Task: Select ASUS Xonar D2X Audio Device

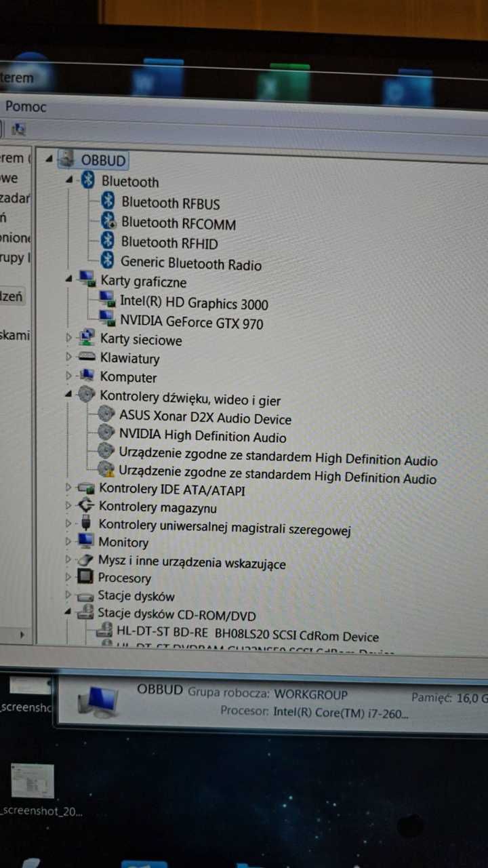Action: [205, 418]
